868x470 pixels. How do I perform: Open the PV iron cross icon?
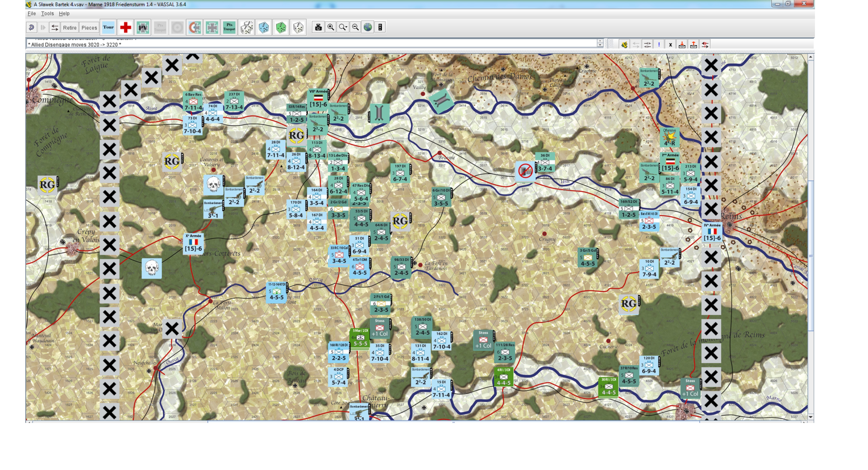click(x=143, y=27)
